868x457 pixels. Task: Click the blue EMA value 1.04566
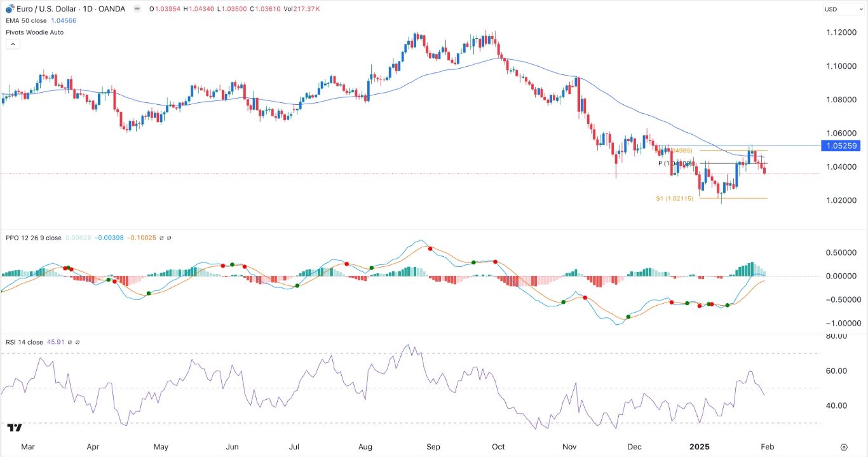point(63,20)
